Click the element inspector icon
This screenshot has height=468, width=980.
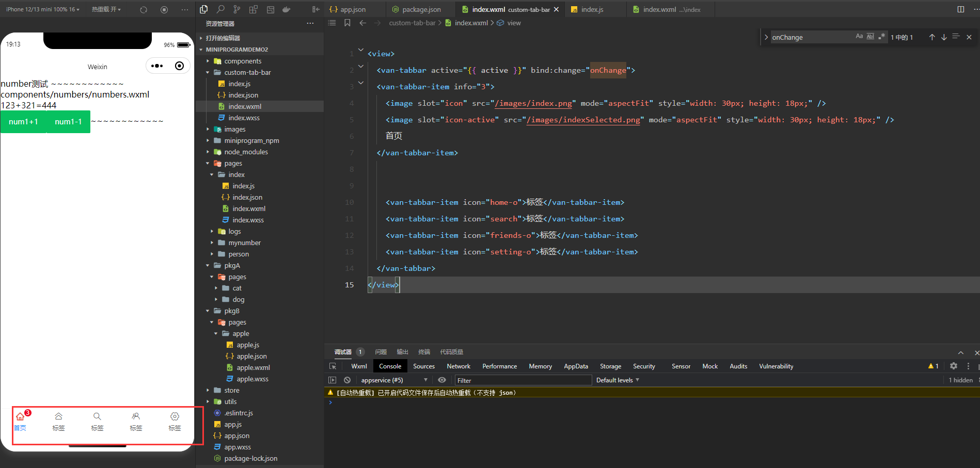coord(333,366)
